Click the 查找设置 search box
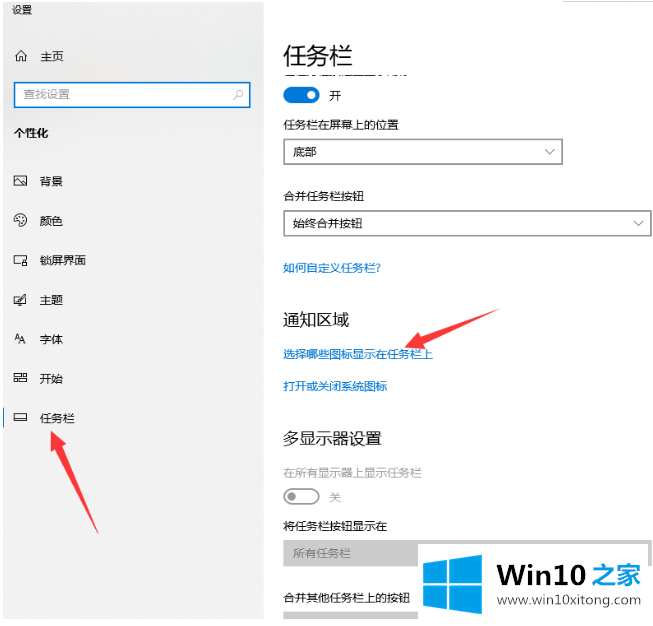Viewport: 653px width, 626px height. point(120,95)
